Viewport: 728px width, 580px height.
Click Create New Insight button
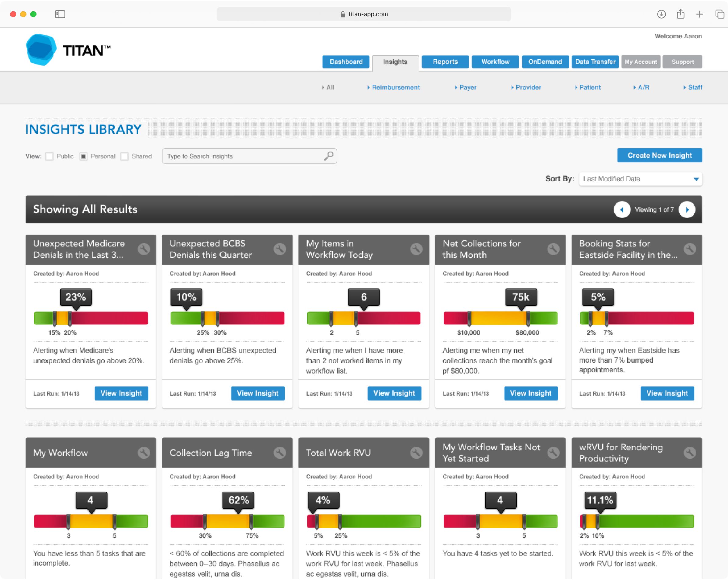pos(659,155)
